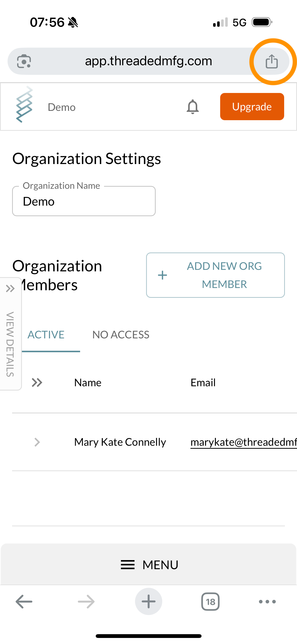Click Add New Org Member button
Screen dimensions: 297x644
[215, 275]
